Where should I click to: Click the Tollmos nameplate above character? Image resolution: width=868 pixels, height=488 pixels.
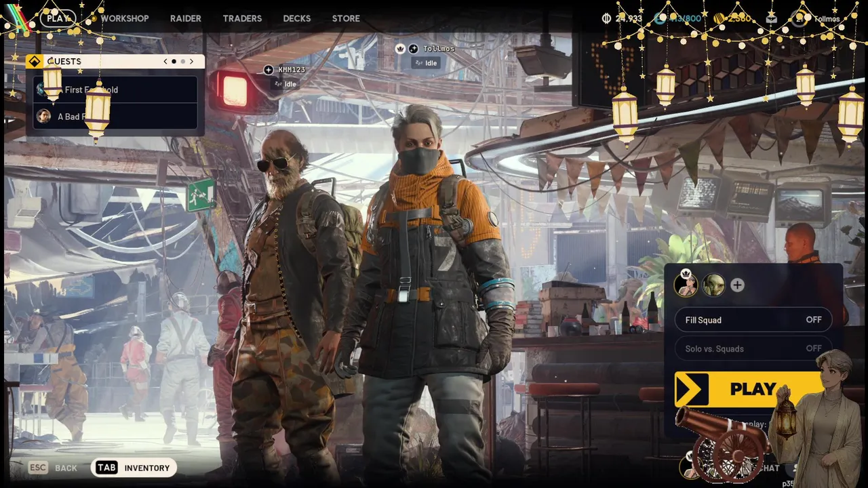(x=439, y=49)
